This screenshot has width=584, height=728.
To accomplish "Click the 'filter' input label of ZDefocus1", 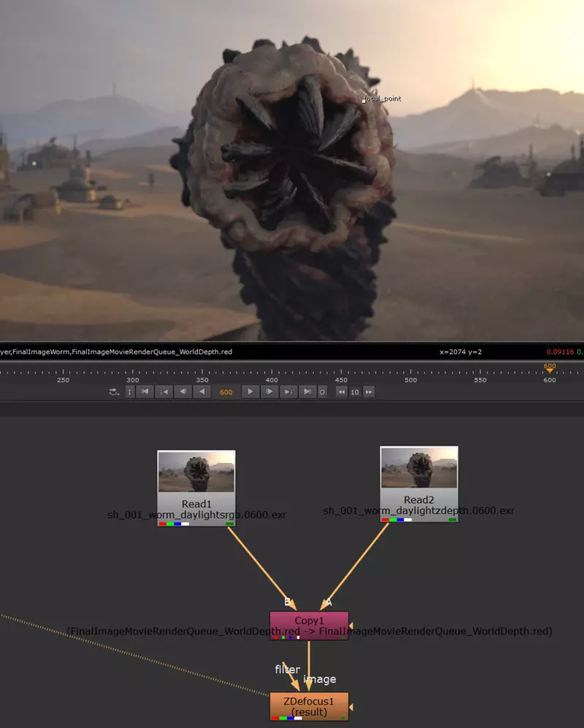I will (288, 669).
